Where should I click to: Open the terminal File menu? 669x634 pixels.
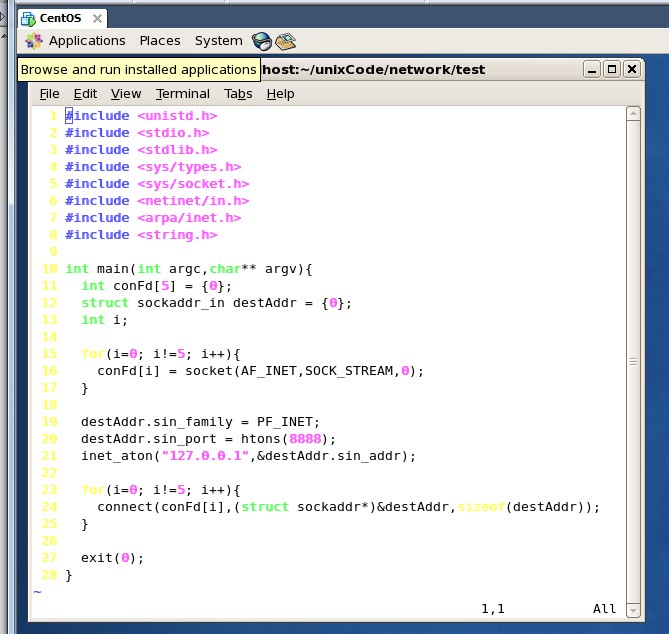point(49,94)
